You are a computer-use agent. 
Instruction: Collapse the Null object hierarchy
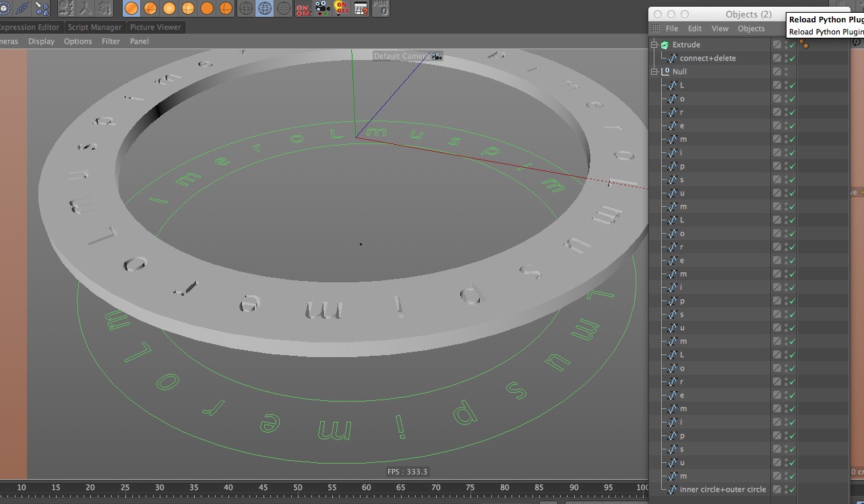coord(654,71)
